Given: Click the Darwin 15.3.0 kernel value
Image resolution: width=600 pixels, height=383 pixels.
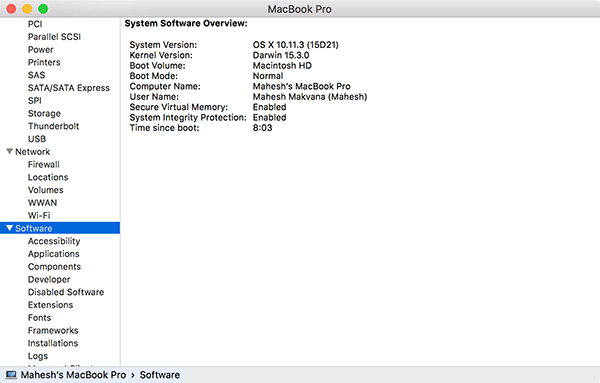Looking at the screenshot, I should tap(281, 55).
